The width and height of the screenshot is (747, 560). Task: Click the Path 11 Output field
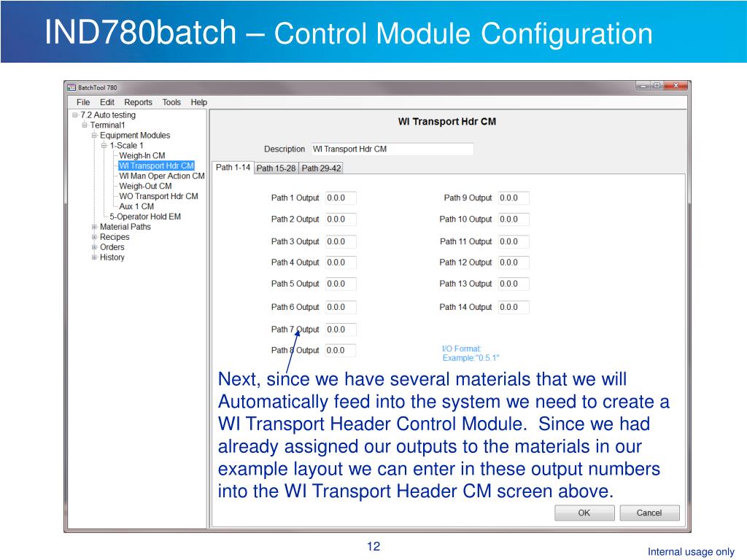(x=514, y=242)
